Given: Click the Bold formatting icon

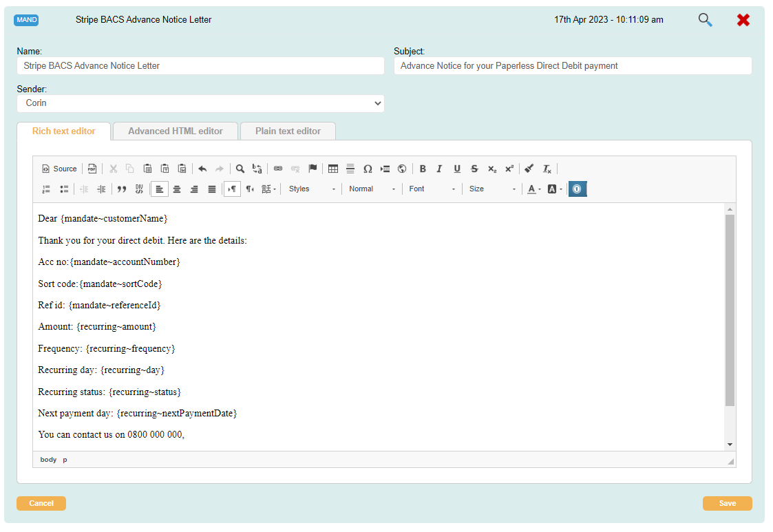Looking at the screenshot, I should [x=423, y=169].
